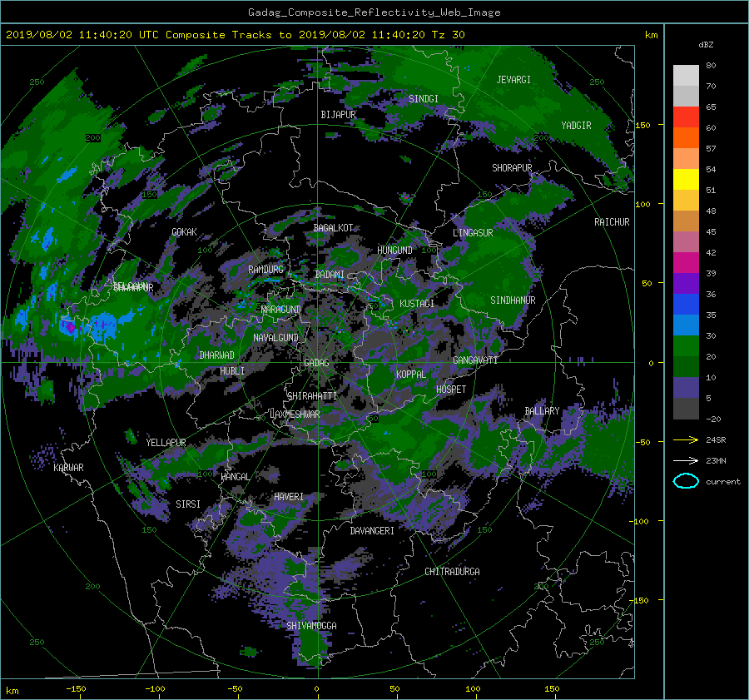Screen dimensions: 749x700
Task: Click the LAXMESHWAR city label
Action: [x=295, y=415]
